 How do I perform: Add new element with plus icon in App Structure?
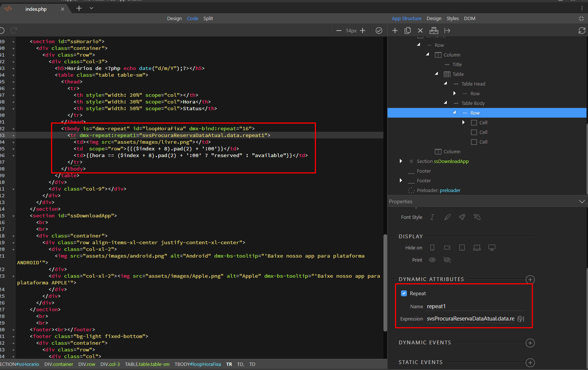tap(395, 31)
